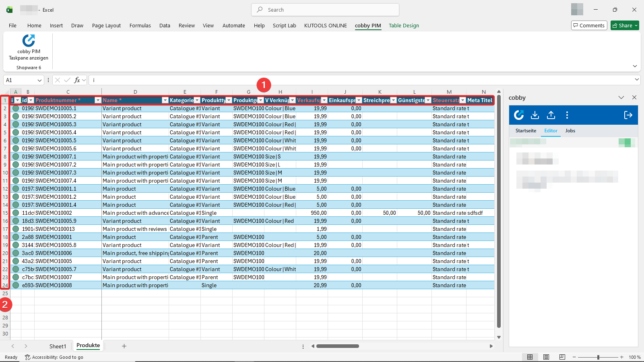Expand the Name Box dropdown arrow
Screen dimensions: 644x362
(39, 80)
